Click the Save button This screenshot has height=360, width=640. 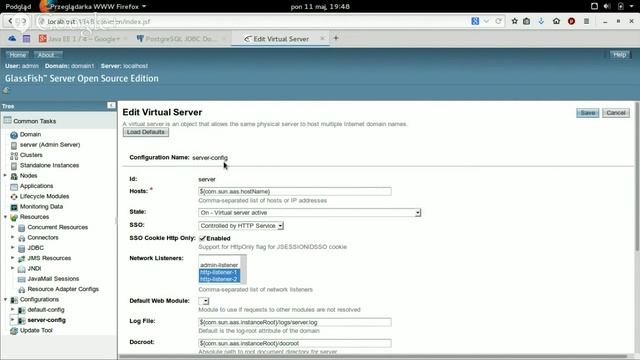(x=587, y=113)
